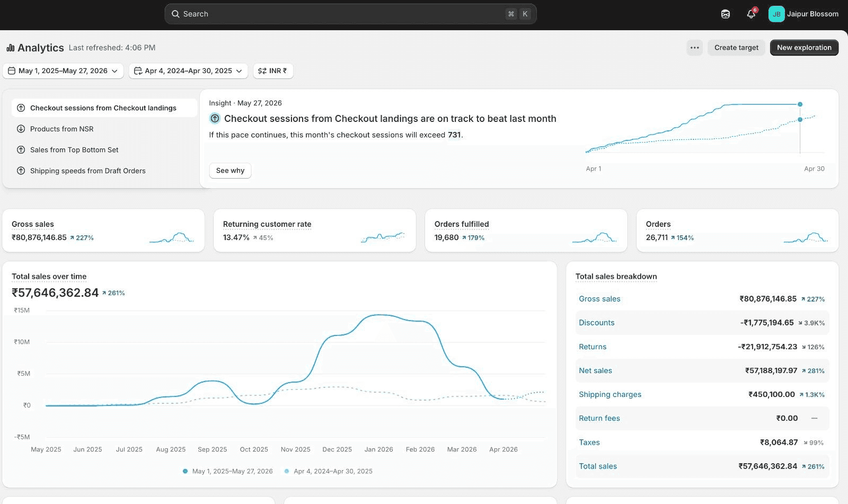848x504 pixels.
Task: Click the JB store avatar
Action: point(776,14)
